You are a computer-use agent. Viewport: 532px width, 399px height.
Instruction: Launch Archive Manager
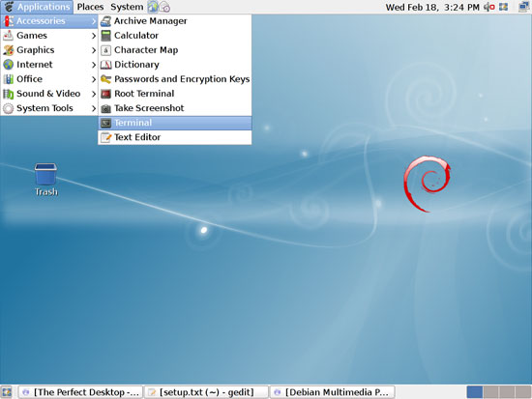click(175, 21)
